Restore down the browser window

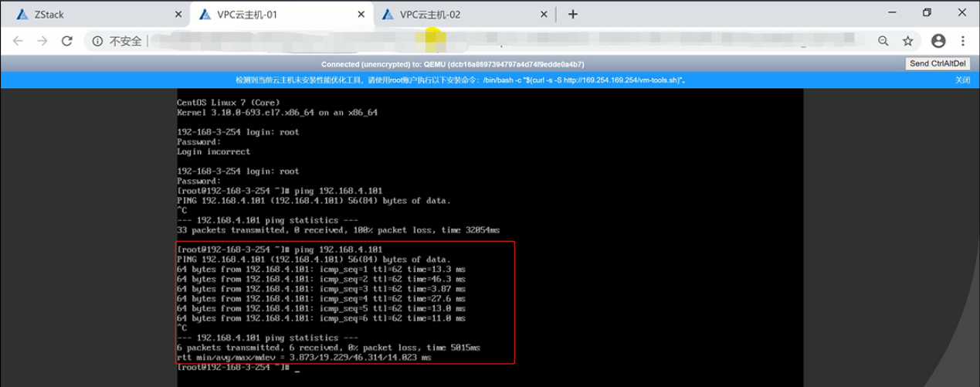tap(927, 12)
